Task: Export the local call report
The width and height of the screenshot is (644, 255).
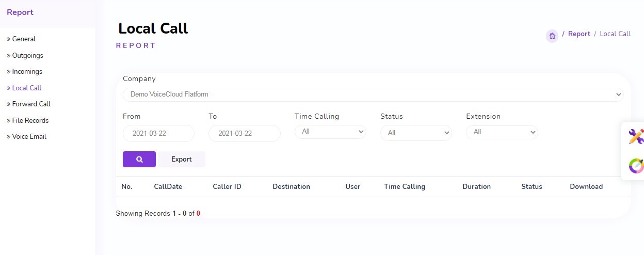Action: (182, 160)
